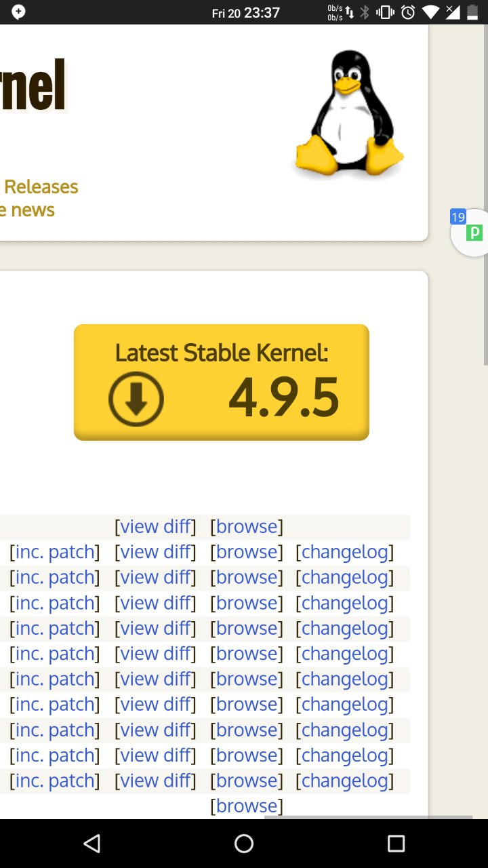Screen dimensions: 488x868
Task: Tap the download arrow icon in yellow box
Action: [x=136, y=399]
